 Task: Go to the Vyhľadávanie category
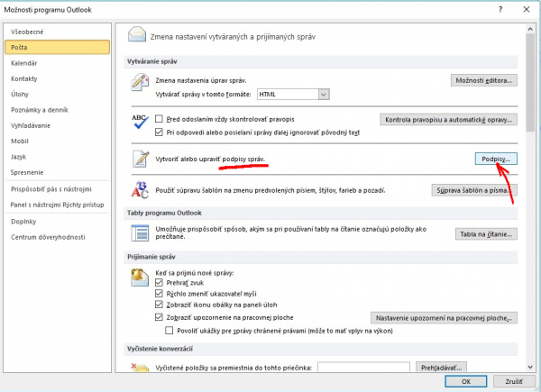[58, 125]
